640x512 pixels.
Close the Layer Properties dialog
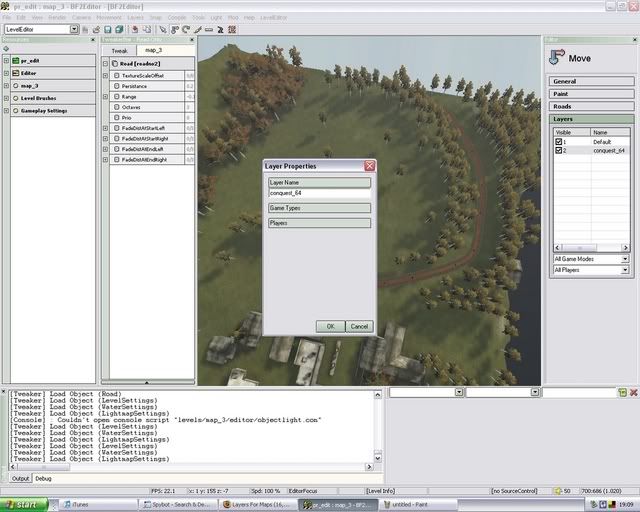point(369,165)
